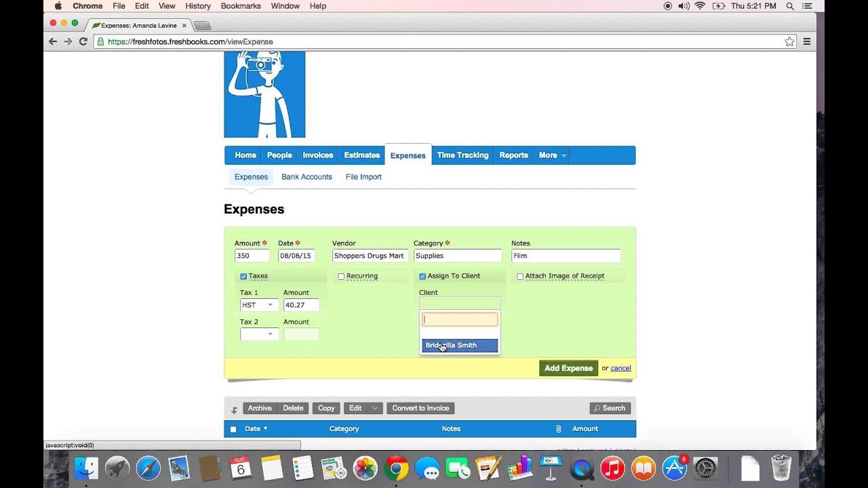Click paperclip attachment column icon
This screenshot has width=868, height=488.
[x=558, y=428]
